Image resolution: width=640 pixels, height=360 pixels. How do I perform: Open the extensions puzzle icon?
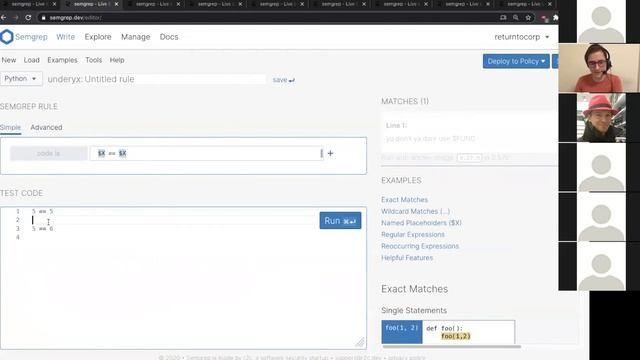tap(556, 18)
